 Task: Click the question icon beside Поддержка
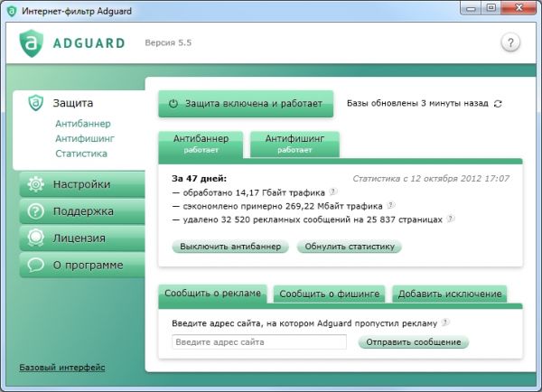coord(35,210)
